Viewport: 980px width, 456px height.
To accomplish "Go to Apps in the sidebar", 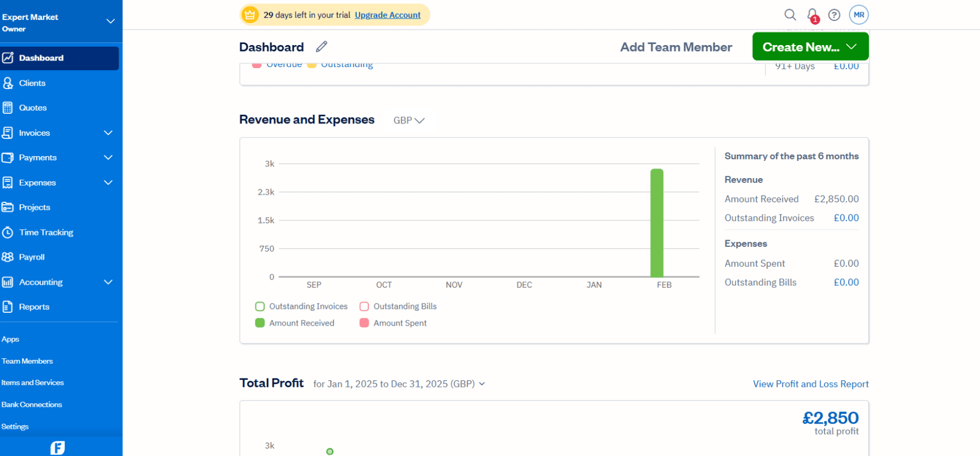I will [x=10, y=339].
